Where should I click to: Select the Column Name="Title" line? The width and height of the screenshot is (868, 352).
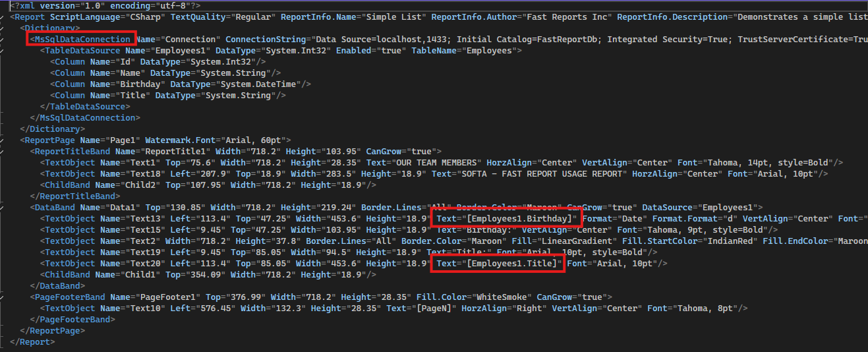point(168,96)
